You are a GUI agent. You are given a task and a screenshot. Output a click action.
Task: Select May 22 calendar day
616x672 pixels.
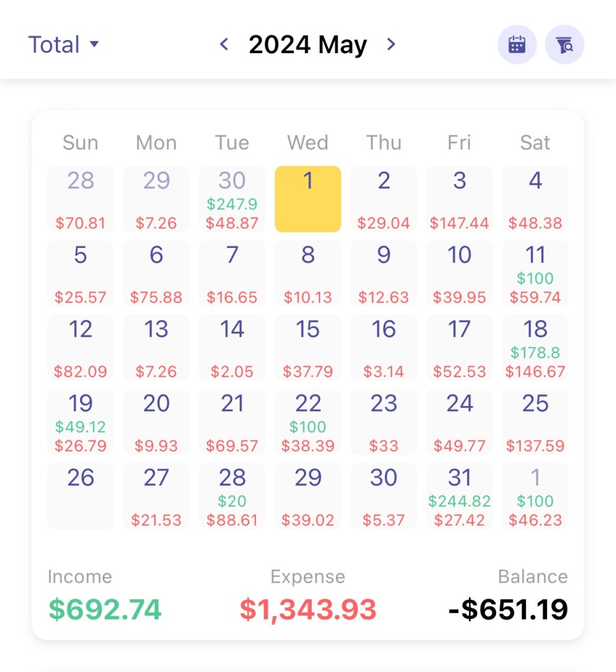[x=308, y=422]
